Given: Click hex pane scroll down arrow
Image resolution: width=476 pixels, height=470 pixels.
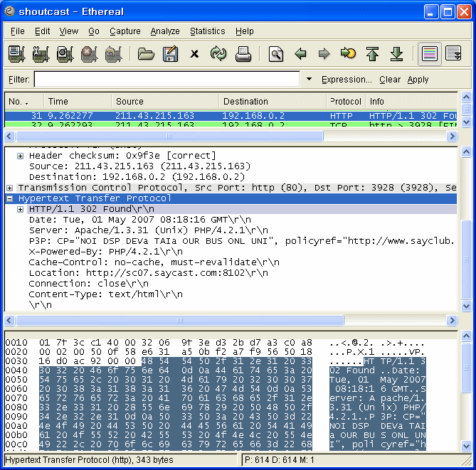Looking at the screenshot, I should click(x=466, y=446).
